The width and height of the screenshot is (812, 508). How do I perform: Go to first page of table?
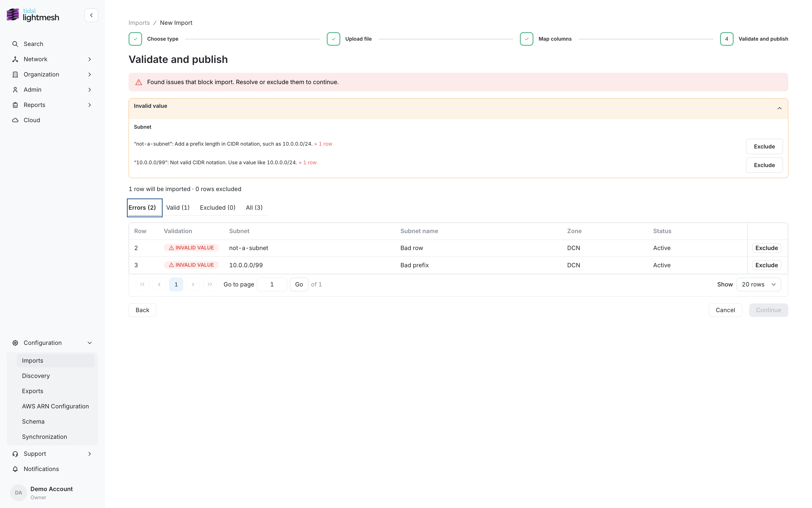[142, 284]
